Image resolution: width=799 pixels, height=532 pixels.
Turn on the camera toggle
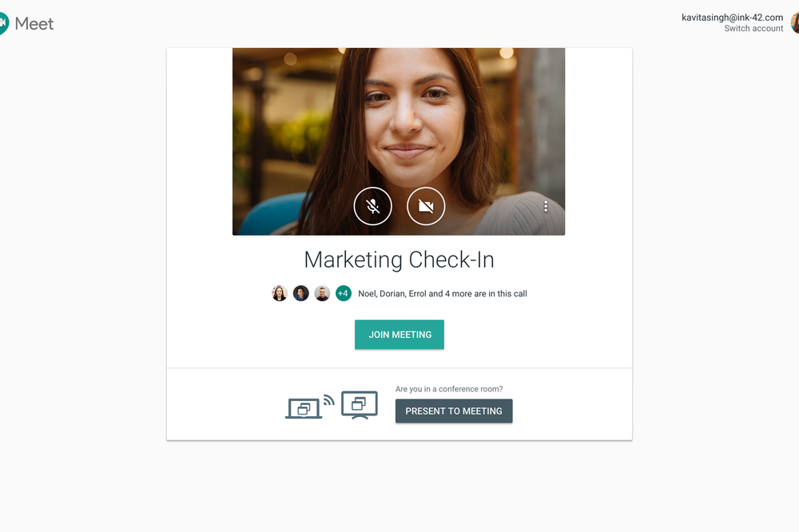426,207
